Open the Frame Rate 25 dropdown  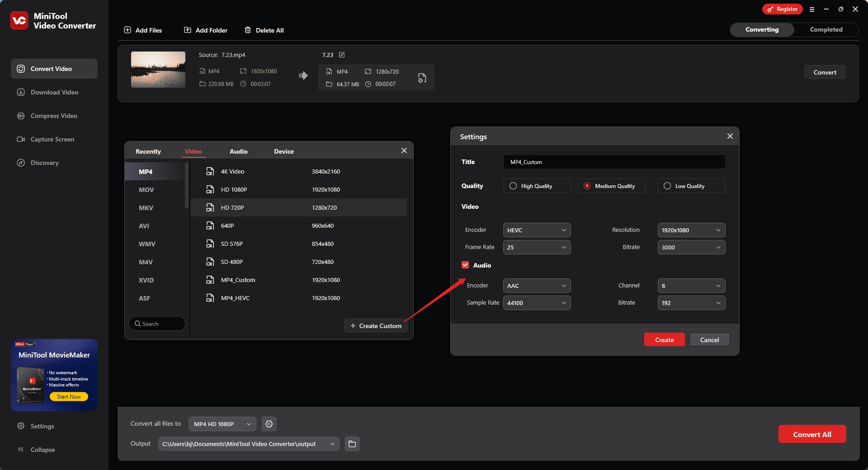click(537, 247)
